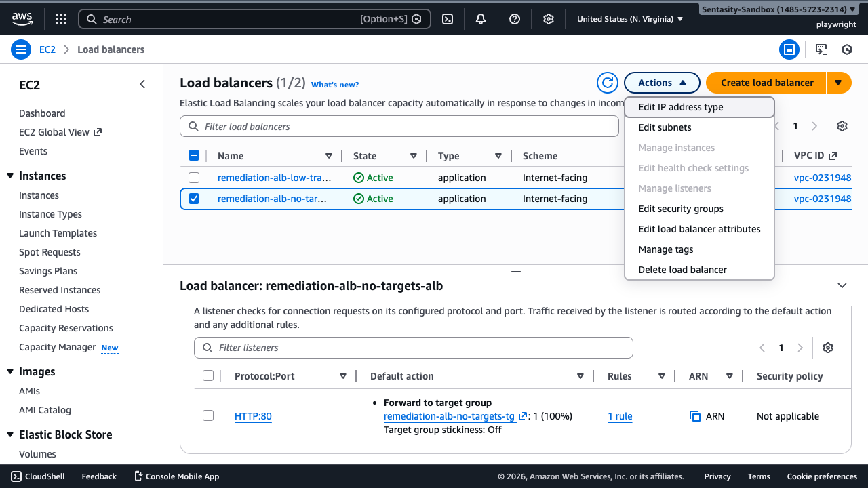Click the top navigation settings gear
Screen dimensions: 868x488
(x=549, y=19)
